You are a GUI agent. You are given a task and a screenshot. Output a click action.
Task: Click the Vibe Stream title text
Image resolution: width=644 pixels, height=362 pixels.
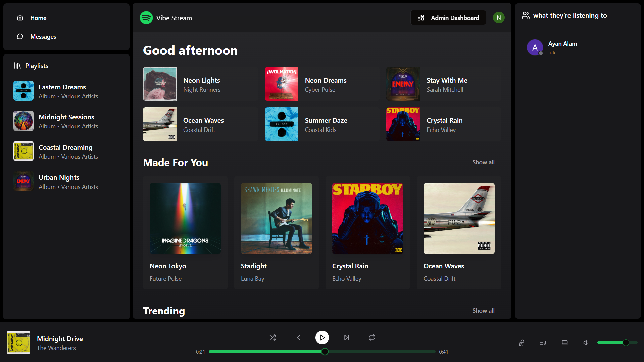click(174, 18)
